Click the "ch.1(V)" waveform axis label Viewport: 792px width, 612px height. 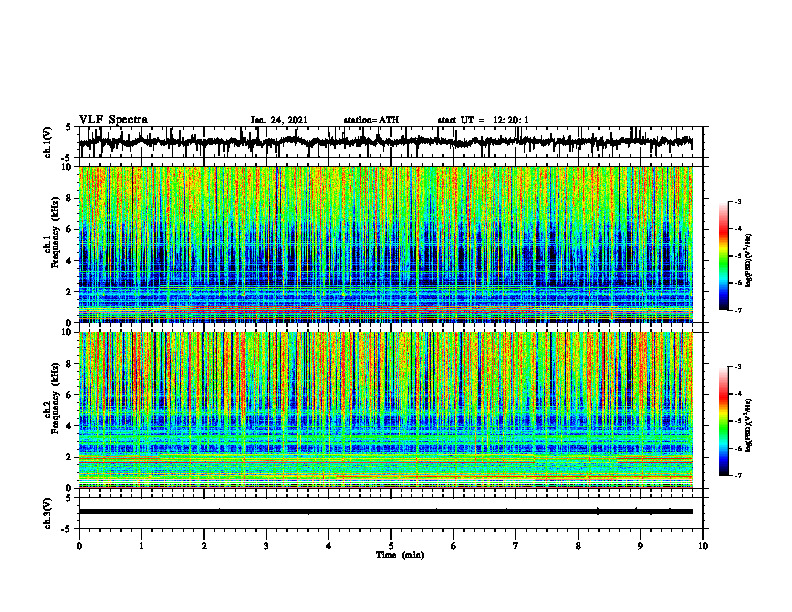click(x=48, y=142)
